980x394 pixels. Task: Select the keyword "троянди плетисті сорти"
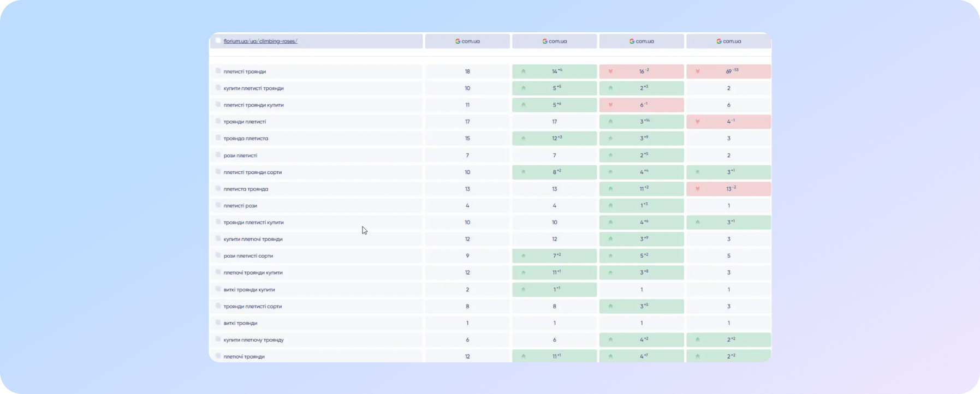coord(253,307)
